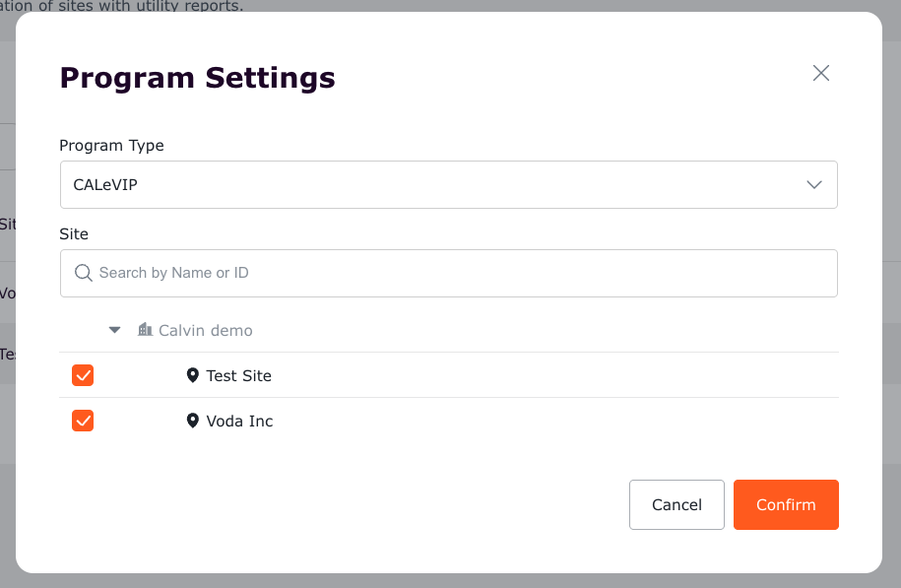Click the location pin icon next to Test Site

[x=192, y=375]
